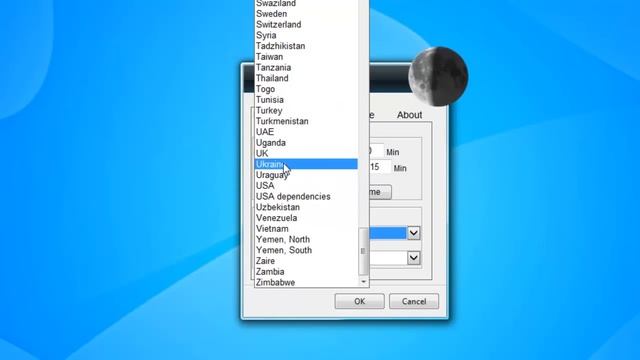Click the scrollbar down arrow of list

click(363, 282)
